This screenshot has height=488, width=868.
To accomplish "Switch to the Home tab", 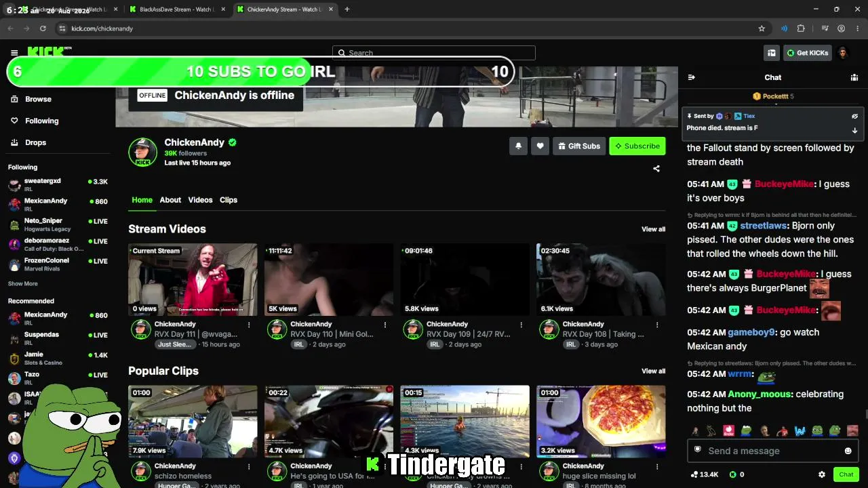I will [x=142, y=200].
